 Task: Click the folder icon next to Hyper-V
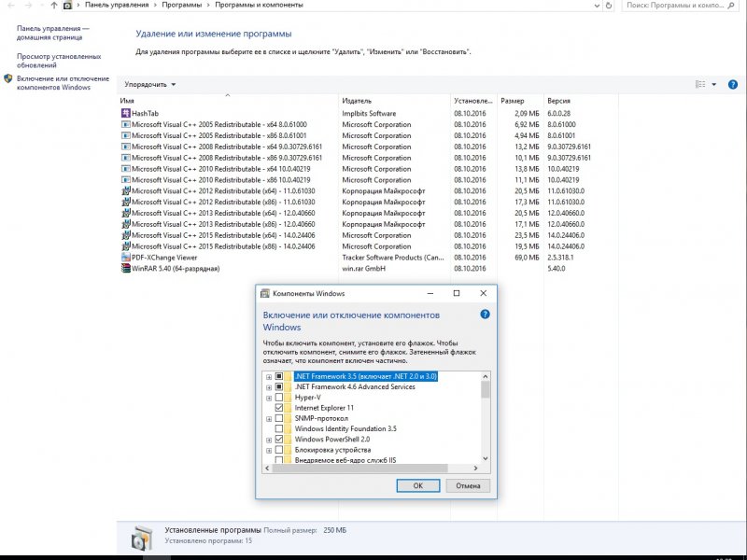click(288, 398)
